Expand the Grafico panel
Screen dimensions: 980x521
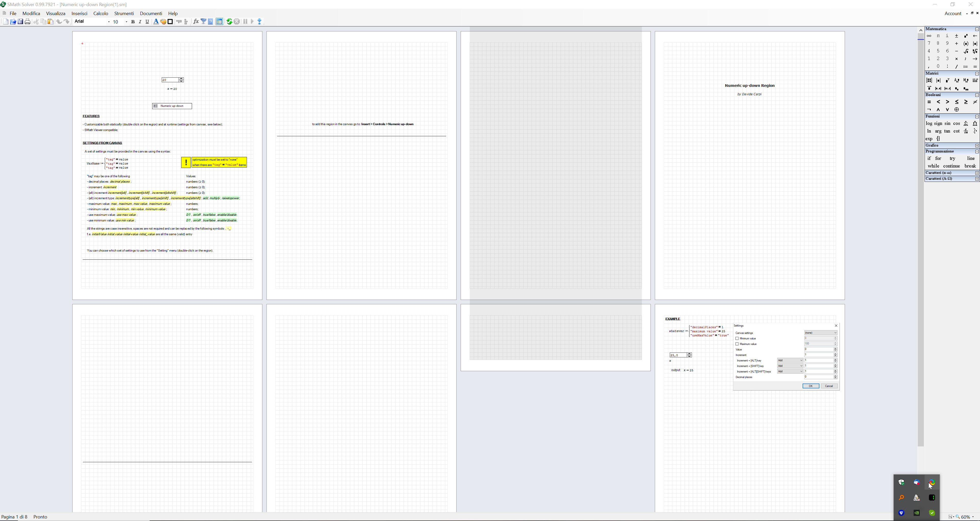pos(977,146)
